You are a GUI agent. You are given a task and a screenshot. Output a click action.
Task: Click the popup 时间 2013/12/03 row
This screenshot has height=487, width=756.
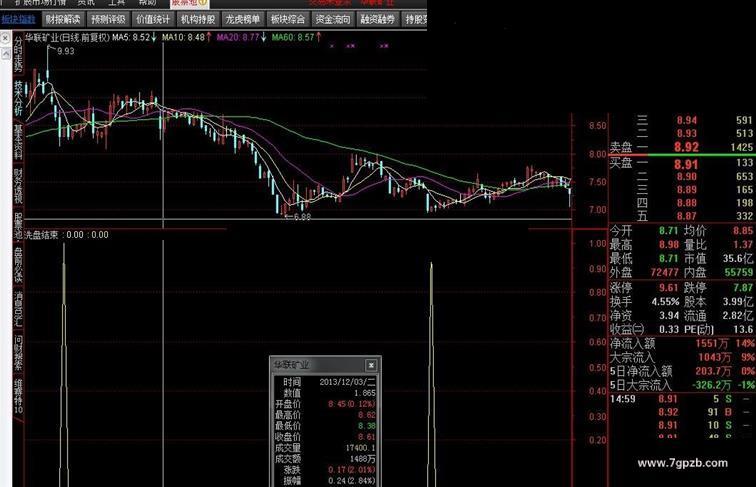(x=325, y=382)
